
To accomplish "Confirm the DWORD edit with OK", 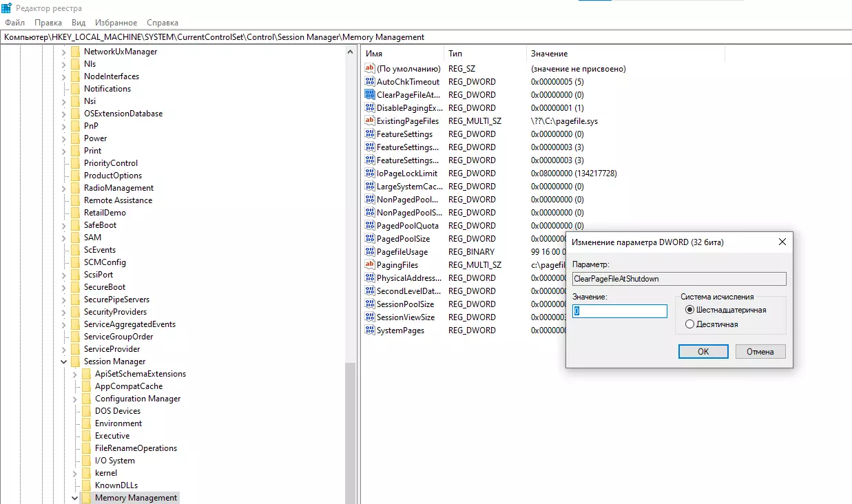I will (x=703, y=351).
